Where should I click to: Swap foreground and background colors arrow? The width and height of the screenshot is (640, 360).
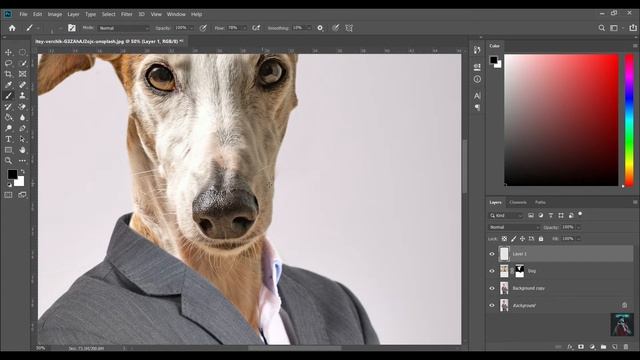pos(22,171)
